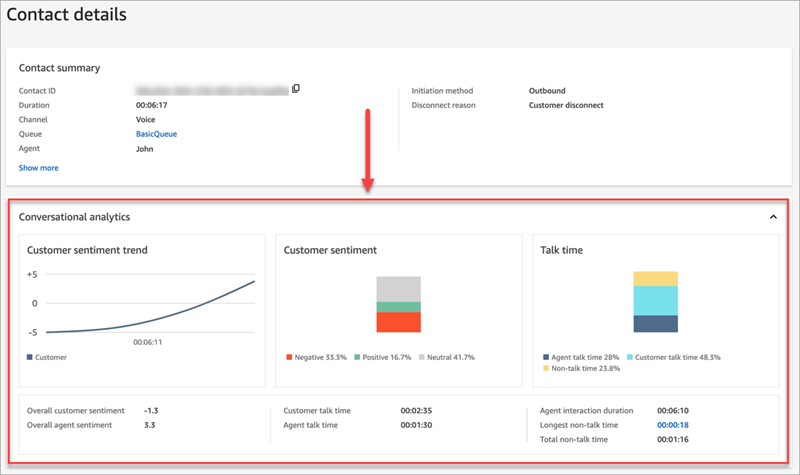Click the Customer legend marker under trend chart

pos(31,357)
